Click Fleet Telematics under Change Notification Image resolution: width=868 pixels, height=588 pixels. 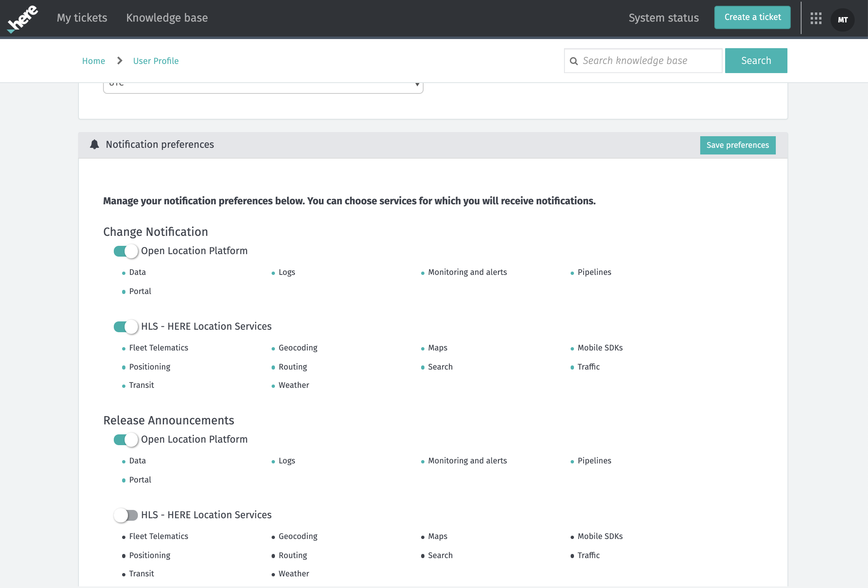click(158, 348)
